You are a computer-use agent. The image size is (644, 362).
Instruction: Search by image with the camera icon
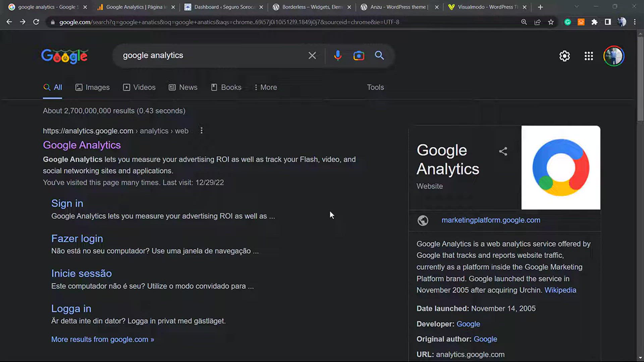[x=359, y=55]
